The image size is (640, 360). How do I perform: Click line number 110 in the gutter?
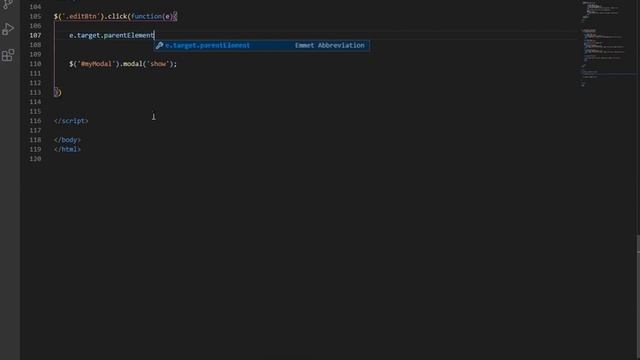pos(36,64)
